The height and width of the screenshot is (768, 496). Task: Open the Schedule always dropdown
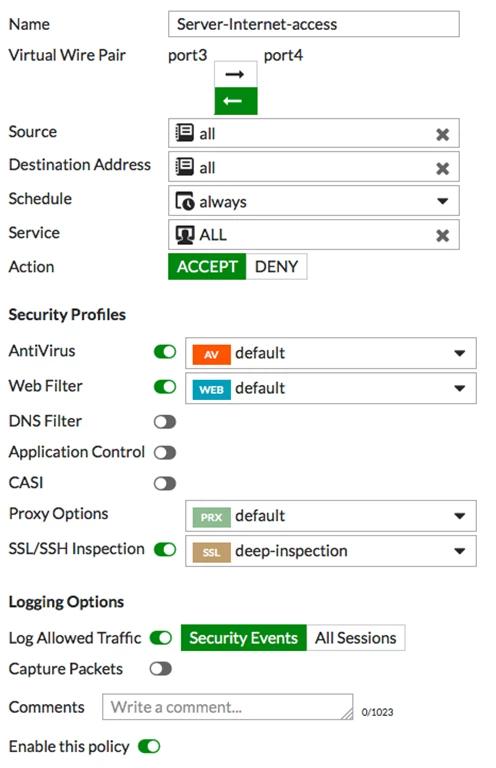314,201
